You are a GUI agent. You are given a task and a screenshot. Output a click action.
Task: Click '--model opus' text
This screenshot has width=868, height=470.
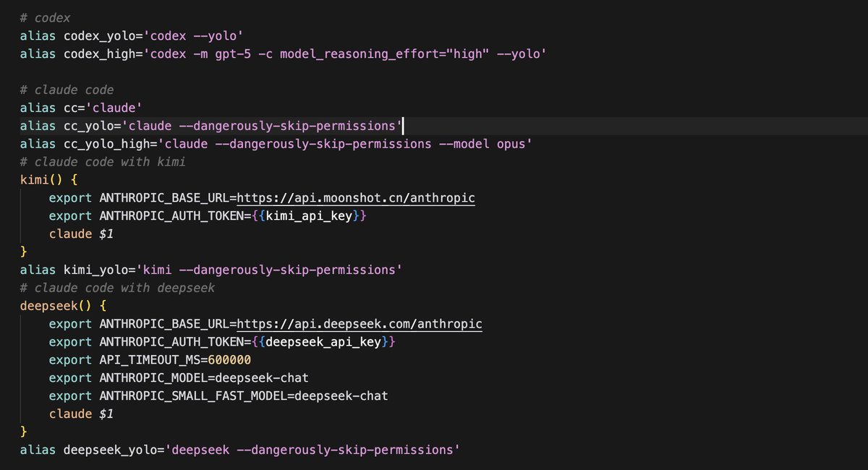pos(482,144)
